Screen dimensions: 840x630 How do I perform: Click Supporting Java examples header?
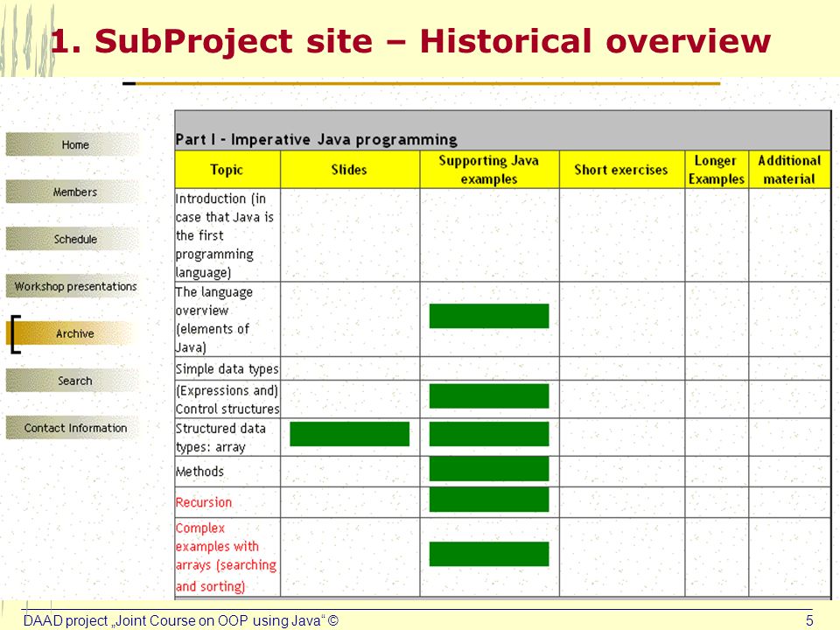coord(489,170)
